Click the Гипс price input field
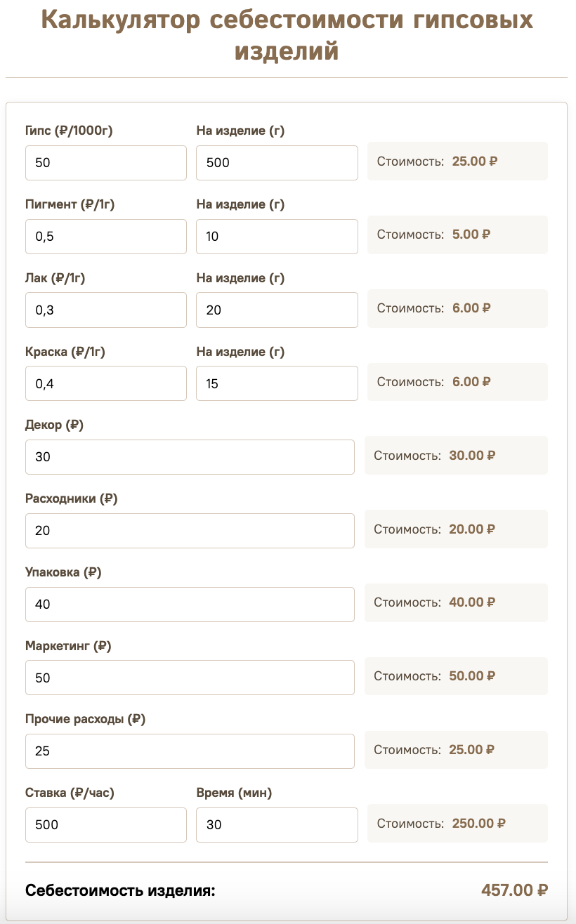The image size is (576, 924). (x=106, y=163)
